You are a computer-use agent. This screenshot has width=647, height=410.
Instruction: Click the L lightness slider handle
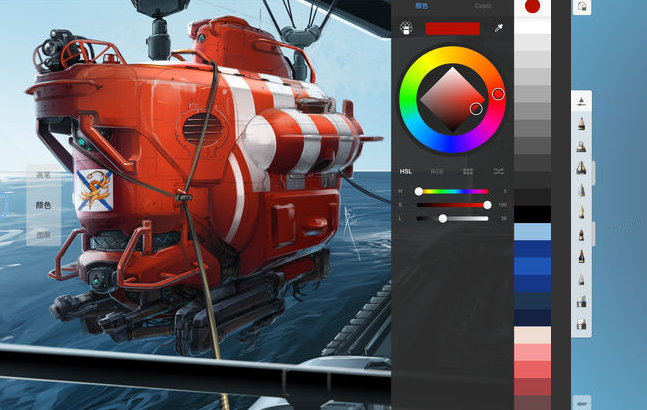[442, 219]
